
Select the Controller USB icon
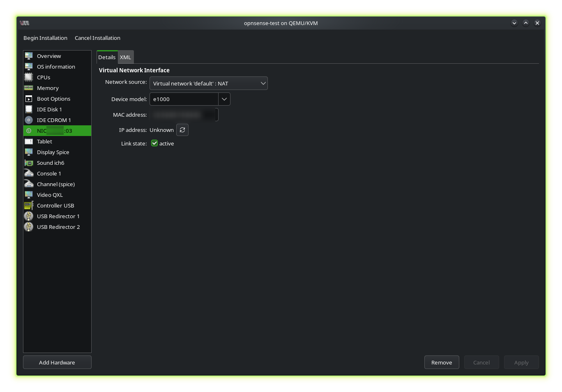(29, 205)
